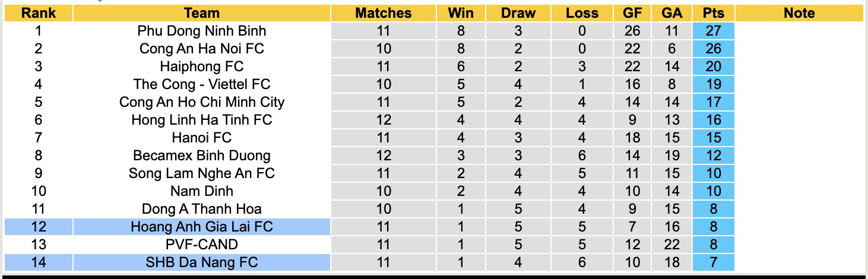868x279 pixels.
Task: Select Song Lam Nghe An FC
Action: point(201,173)
